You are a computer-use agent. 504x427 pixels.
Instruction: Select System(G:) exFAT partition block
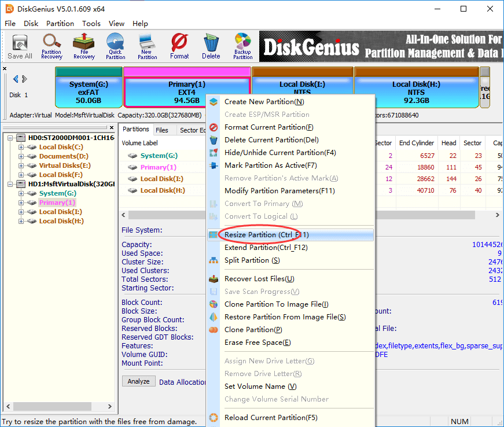click(89, 91)
